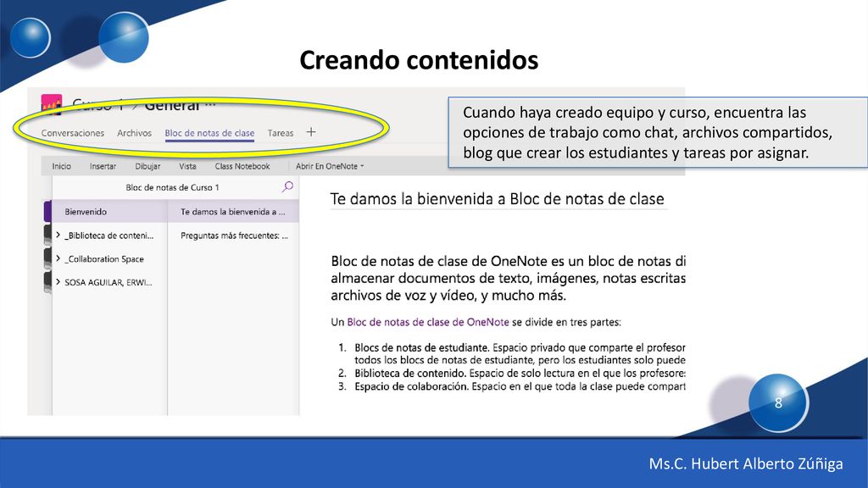Click the Bloc de notas de Curso 1 title

point(172,187)
